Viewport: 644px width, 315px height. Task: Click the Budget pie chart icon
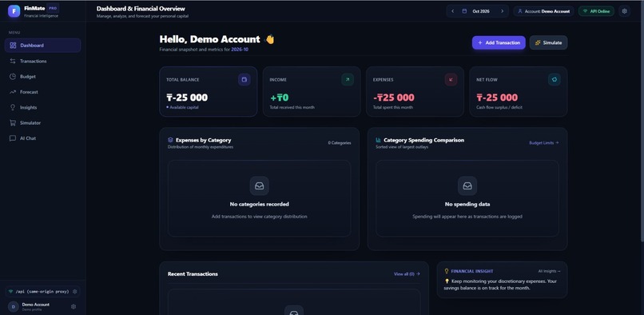(x=13, y=77)
